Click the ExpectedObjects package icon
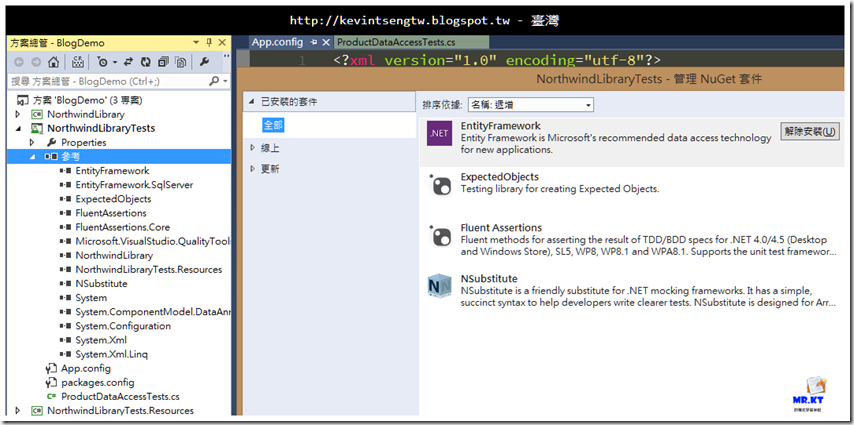 tap(440, 185)
